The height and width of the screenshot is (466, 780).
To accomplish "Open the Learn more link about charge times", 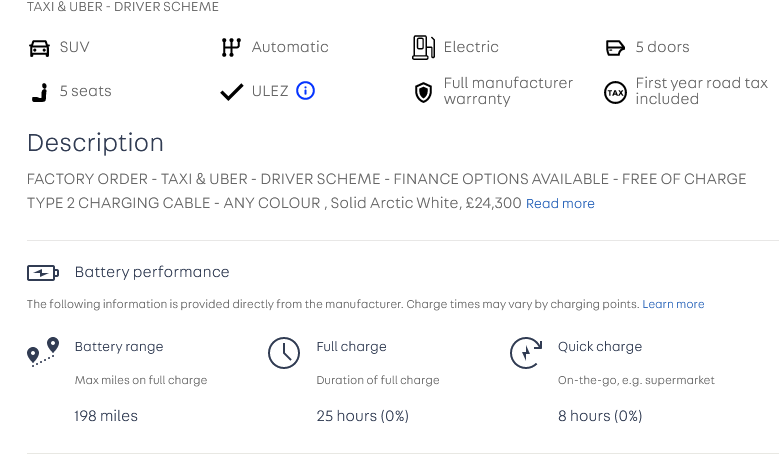I will (x=673, y=304).
